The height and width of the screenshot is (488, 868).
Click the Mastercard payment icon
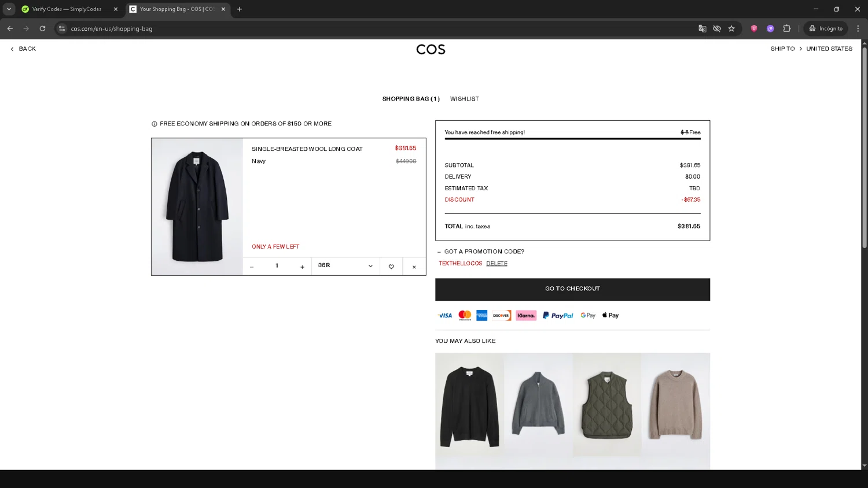point(465,316)
